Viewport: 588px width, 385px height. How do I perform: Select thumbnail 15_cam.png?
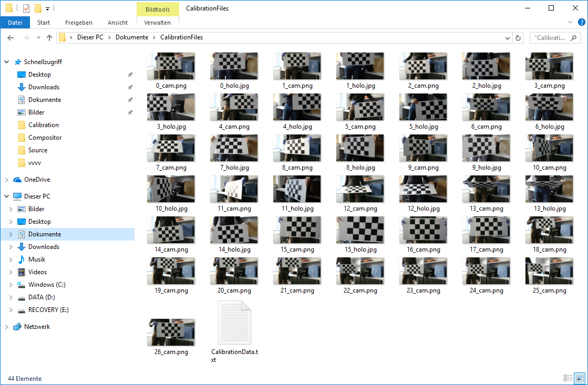tap(297, 230)
